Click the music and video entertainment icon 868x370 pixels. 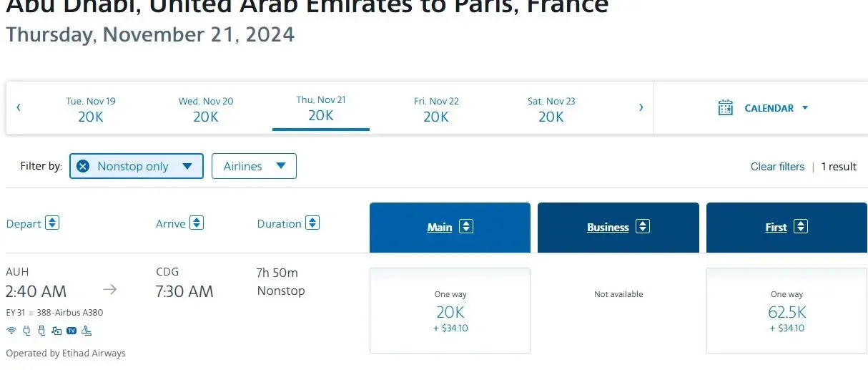pos(56,331)
